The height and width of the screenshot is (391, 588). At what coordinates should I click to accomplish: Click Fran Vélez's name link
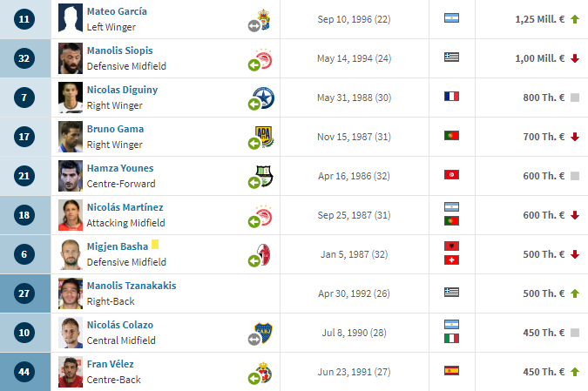coord(111,364)
